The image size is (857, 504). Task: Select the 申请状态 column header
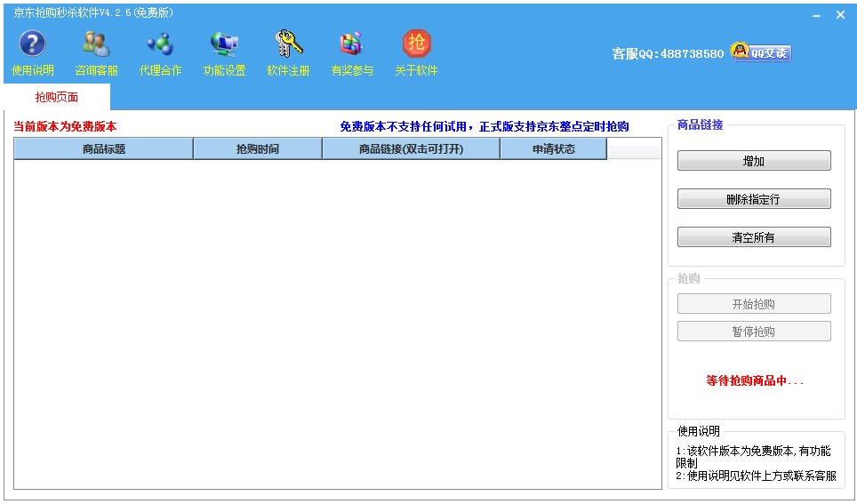tap(553, 149)
